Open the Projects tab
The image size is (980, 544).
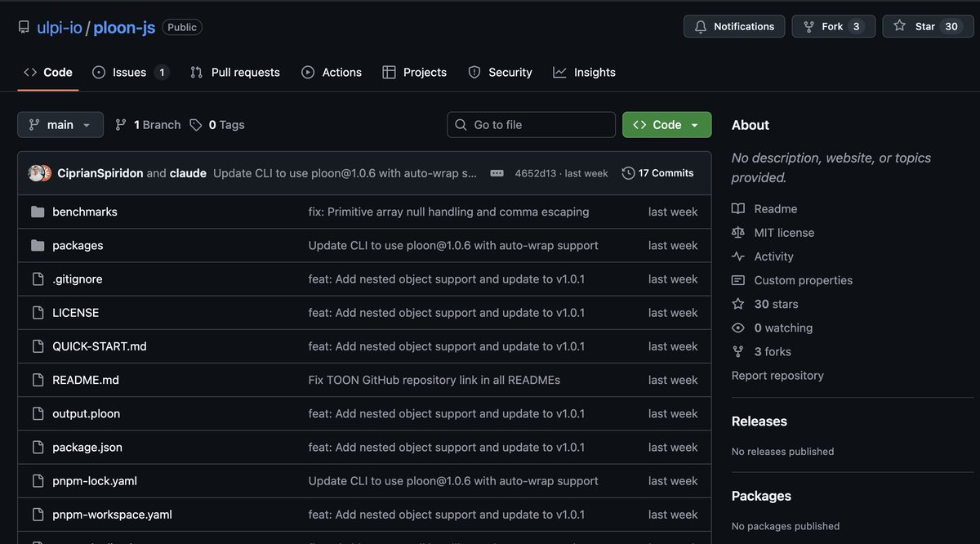415,72
